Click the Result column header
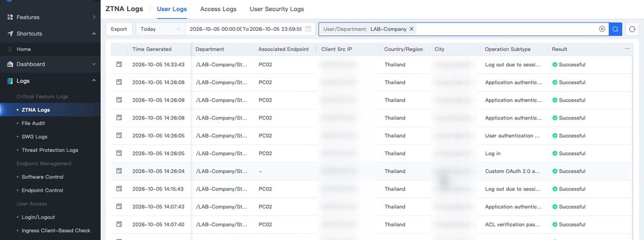Image resolution: width=644 pixels, height=240 pixels. 560,50
